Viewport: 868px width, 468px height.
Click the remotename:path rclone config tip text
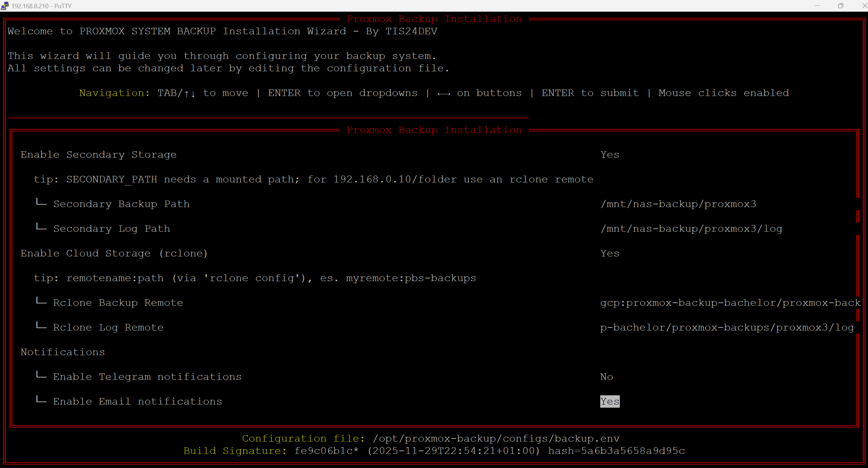tap(255, 278)
